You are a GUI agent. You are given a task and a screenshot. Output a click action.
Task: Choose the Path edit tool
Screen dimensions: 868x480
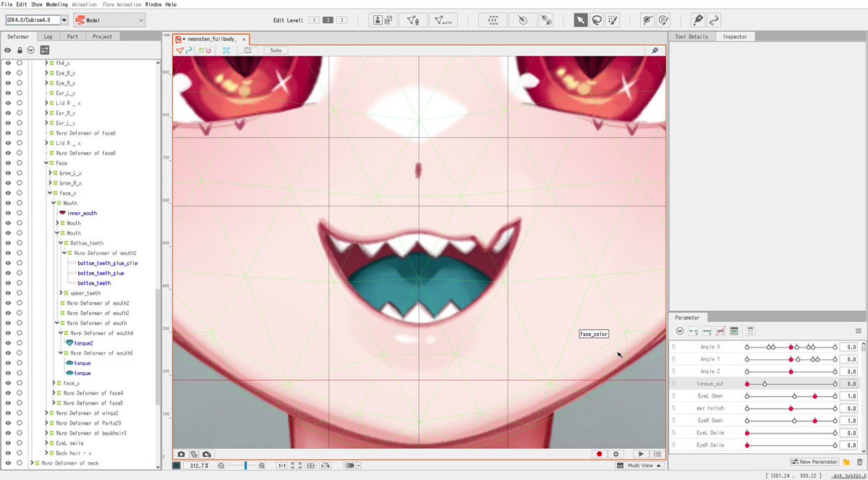[714, 20]
